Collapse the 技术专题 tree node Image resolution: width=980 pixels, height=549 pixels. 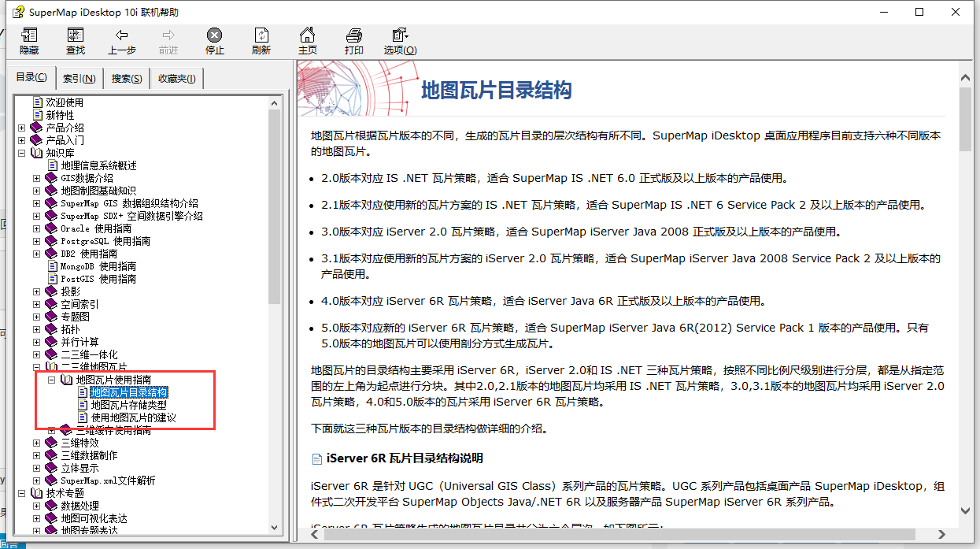[x=22, y=493]
